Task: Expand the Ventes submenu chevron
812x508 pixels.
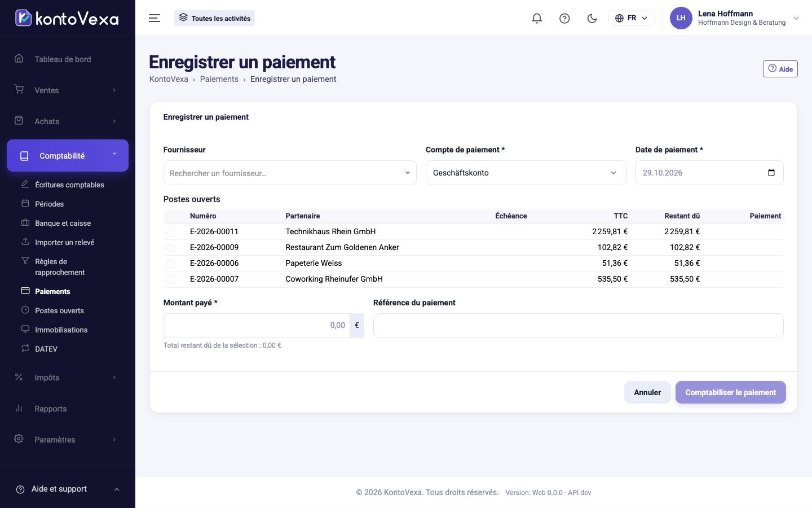Action: coord(114,90)
